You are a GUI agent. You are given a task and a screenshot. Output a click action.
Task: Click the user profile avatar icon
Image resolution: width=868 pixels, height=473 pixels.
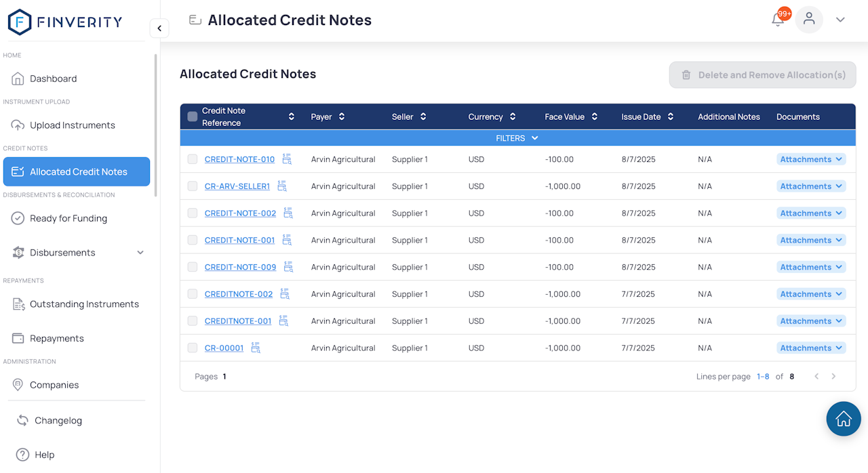pyautogui.click(x=809, y=20)
